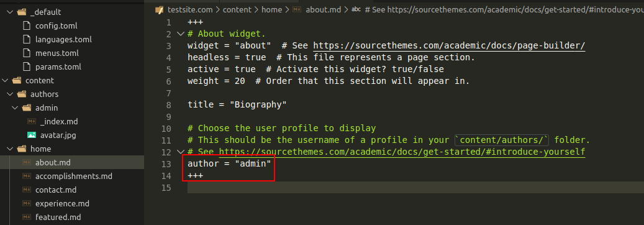The height and width of the screenshot is (225, 644).
Task: Click the testsite.com breadcrumb icon
Action: [x=160, y=10]
